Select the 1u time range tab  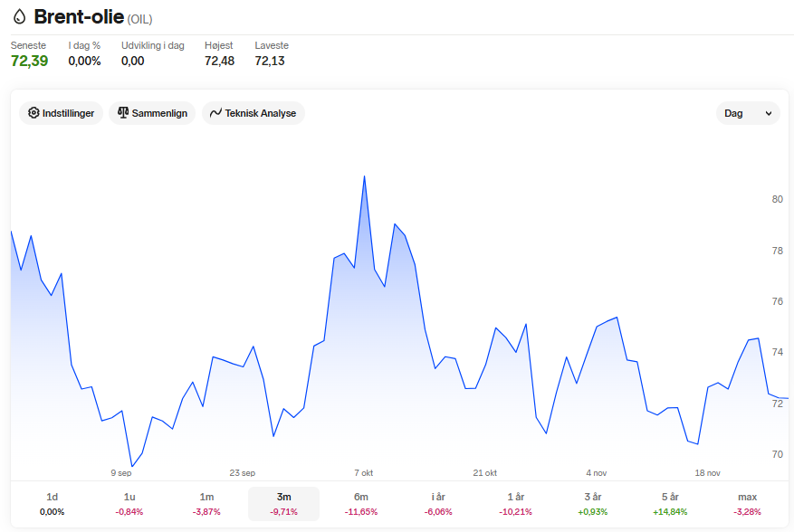tap(129, 504)
